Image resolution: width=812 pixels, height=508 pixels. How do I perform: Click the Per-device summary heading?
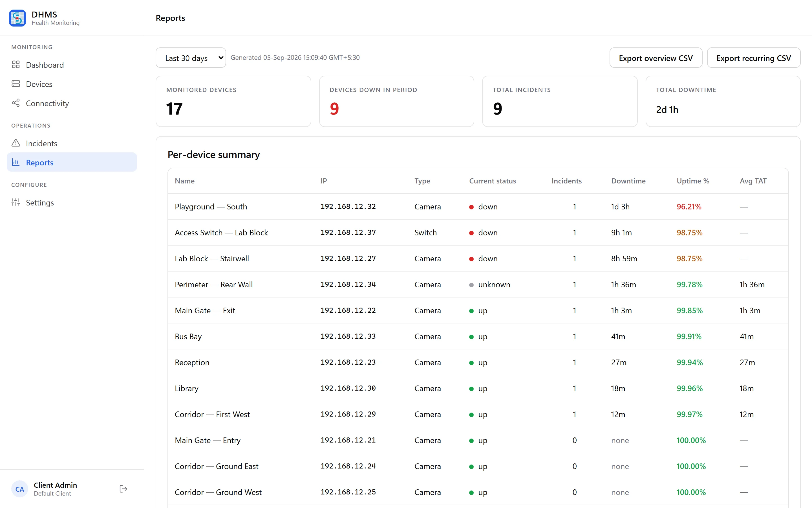pos(213,155)
